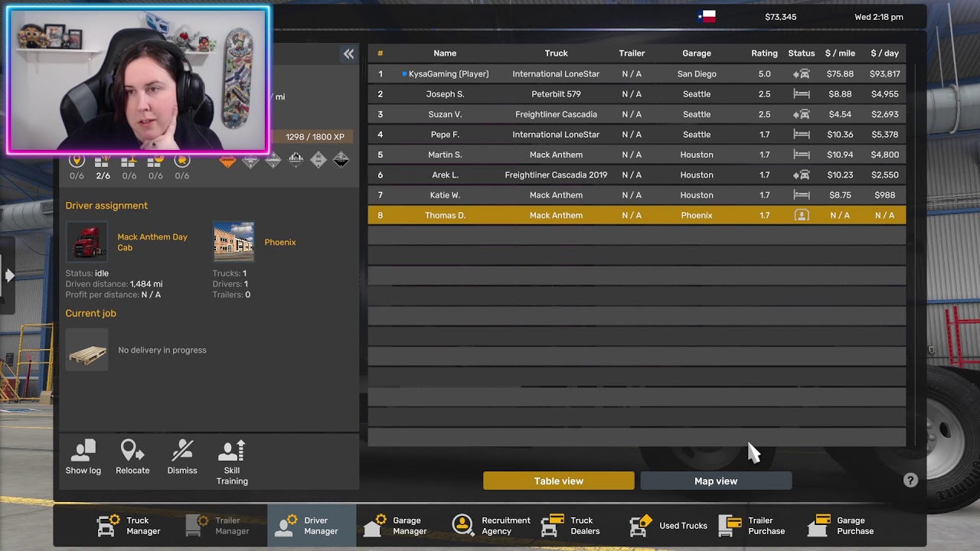This screenshot has height=551, width=980.
Task: Click the pallet icon under Current job
Action: [x=87, y=350]
